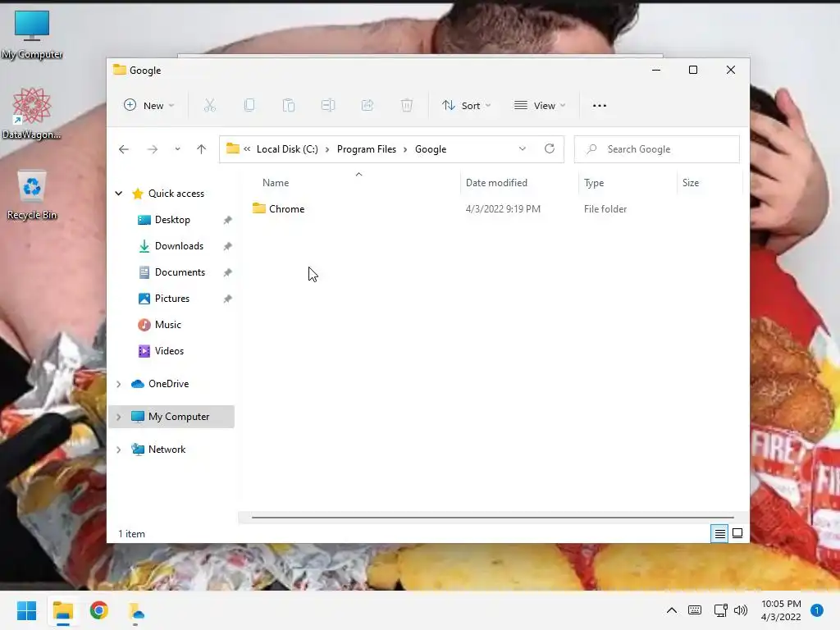Open the network tray icon
Viewport: 840px width, 630px height.
(720, 610)
